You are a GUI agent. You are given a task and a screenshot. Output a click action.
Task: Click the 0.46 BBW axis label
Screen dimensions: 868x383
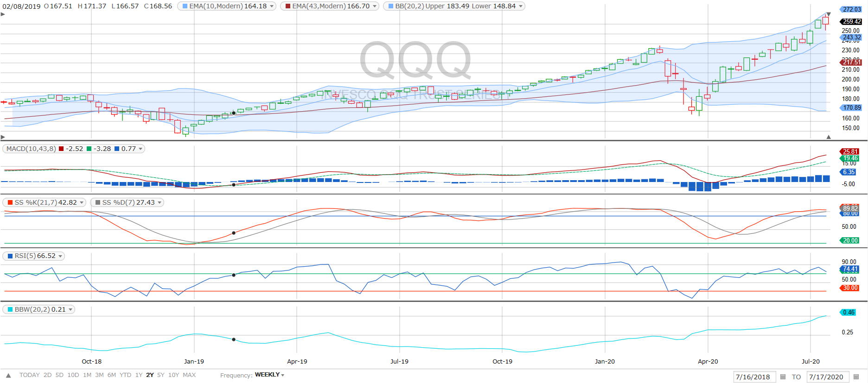pyautogui.click(x=848, y=312)
